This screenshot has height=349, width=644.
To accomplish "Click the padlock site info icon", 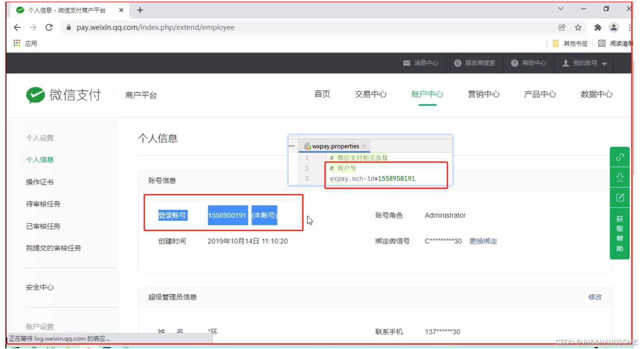I will tap(68, 27).
